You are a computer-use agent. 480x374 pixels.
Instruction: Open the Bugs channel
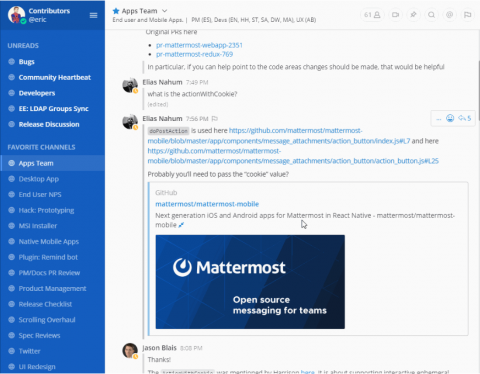click(x=52, y=62)
